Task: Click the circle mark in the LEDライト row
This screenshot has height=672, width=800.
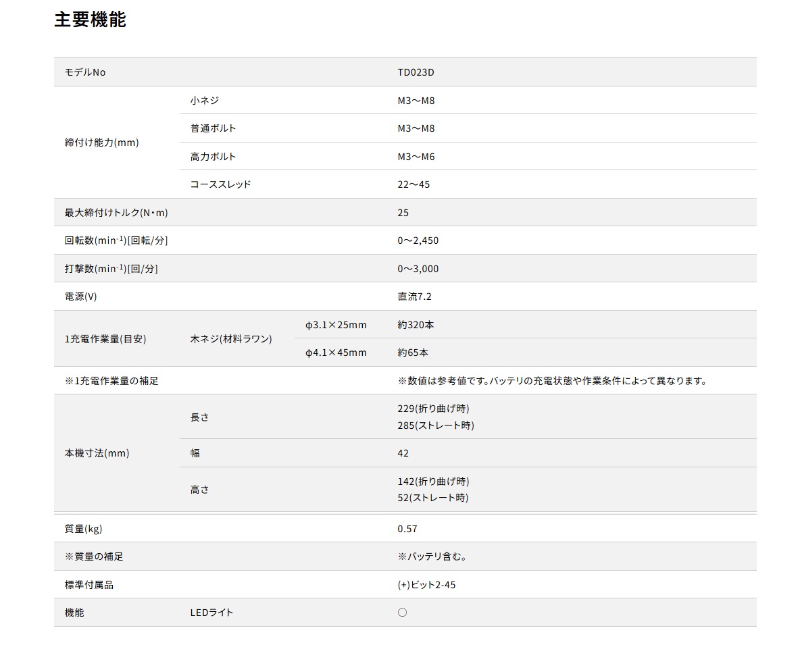Action: tap(402, 613)
